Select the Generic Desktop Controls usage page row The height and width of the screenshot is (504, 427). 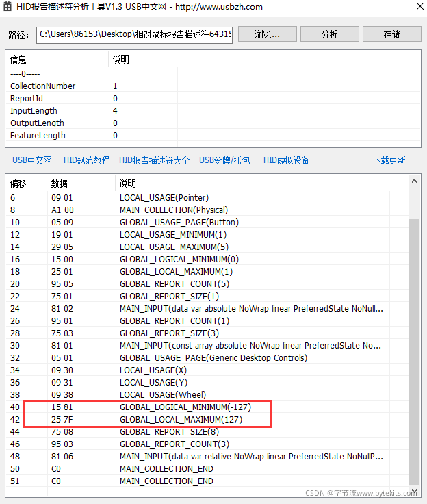207,357
